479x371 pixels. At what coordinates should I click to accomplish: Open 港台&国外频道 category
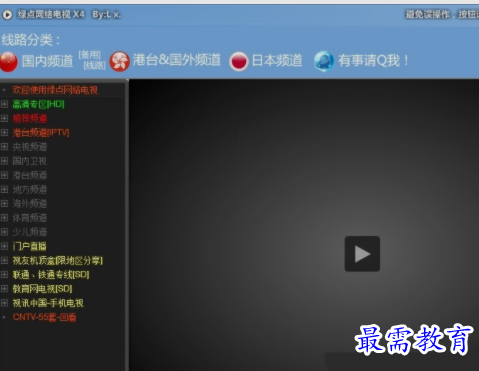(x=177, y=60)
